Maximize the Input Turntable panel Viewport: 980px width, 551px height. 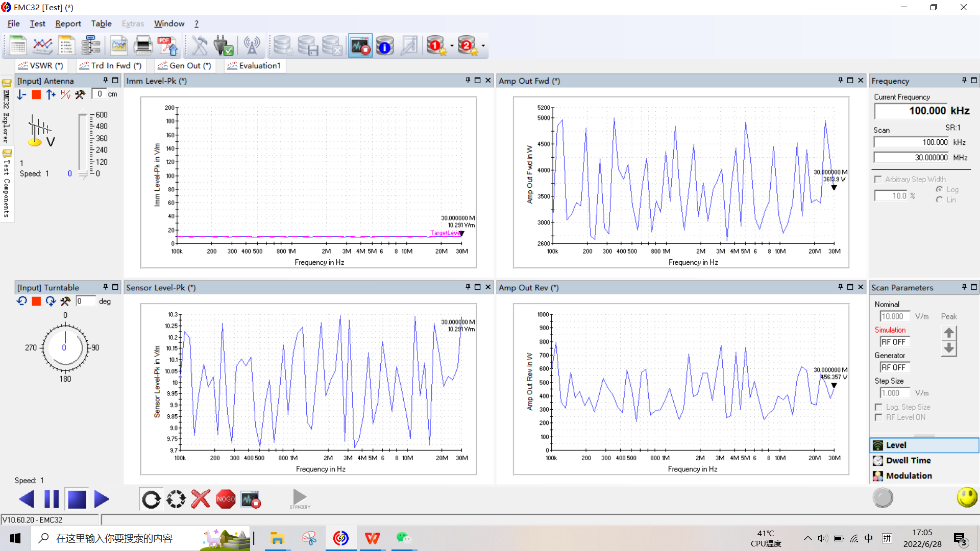(115, 287)
